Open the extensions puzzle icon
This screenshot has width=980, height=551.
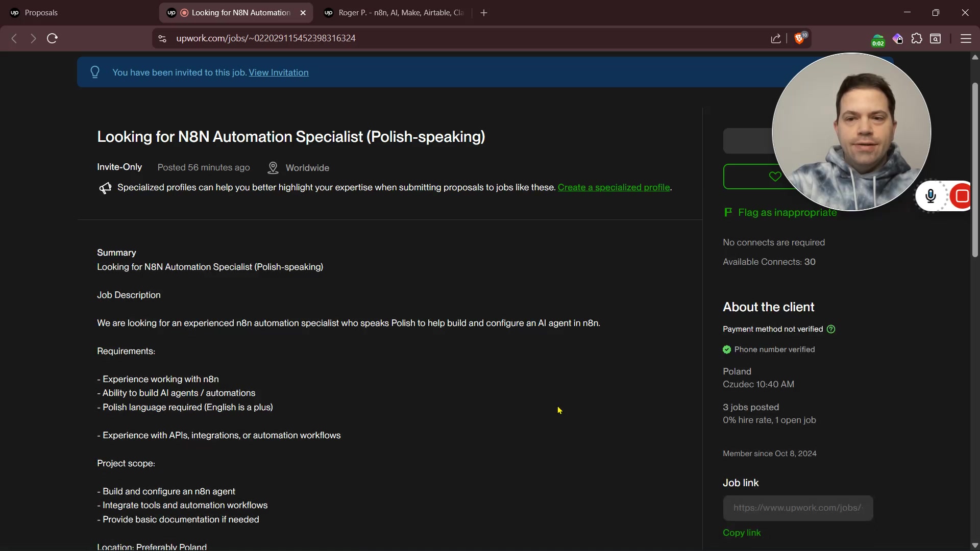pos(917,39)
